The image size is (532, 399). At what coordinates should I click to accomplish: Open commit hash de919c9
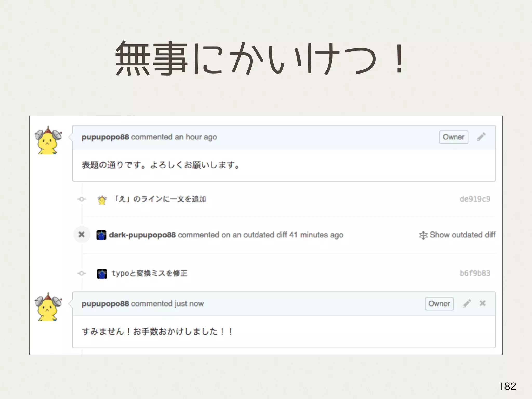coord(475,199)
